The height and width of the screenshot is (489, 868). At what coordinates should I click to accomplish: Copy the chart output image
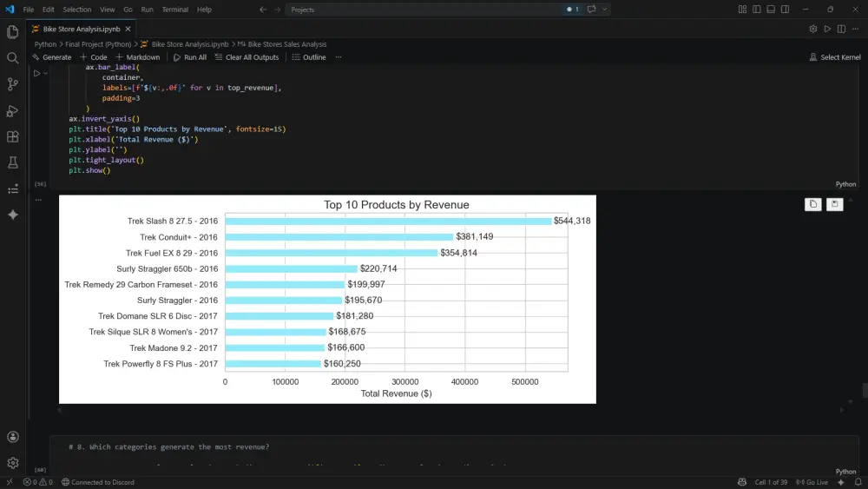coord(812,204)
